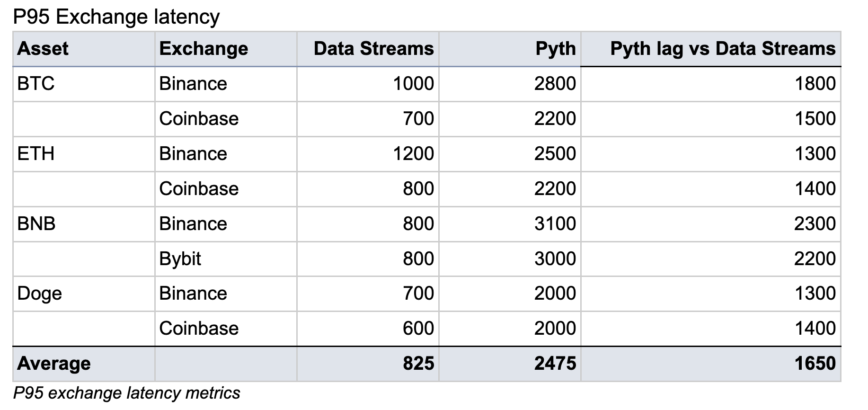868x410 pixels.
Task: Select the BNB Binance Pyth value 3100
Action: tap(555, 223)
